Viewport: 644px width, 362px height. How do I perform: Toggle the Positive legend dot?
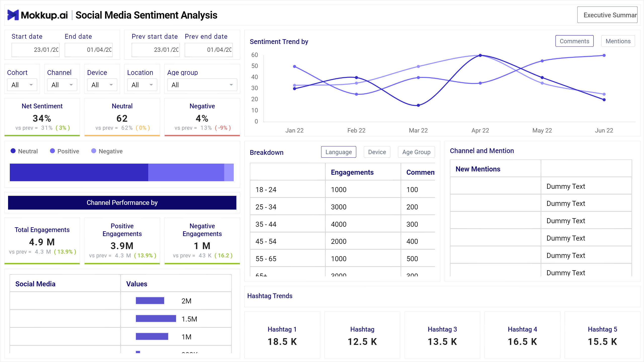coord(52,151)
